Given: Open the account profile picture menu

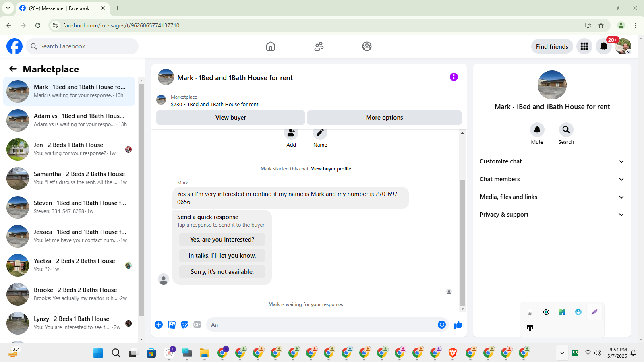Looking at the screenshot, I should (x=623, y=46).
